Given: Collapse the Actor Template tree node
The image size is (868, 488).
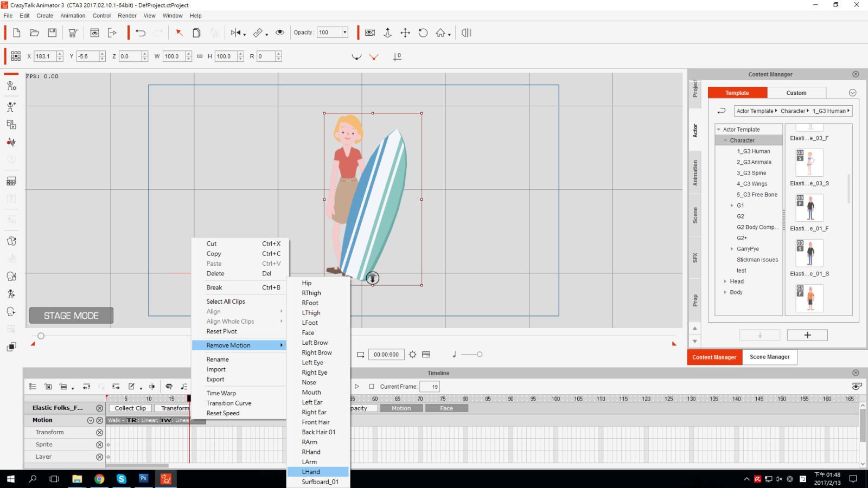Looking at the screenshot, I should [x=719, y=130].
